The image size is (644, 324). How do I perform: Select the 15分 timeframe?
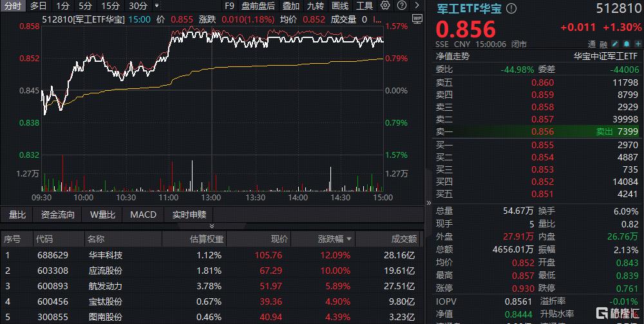pos(110,6)
